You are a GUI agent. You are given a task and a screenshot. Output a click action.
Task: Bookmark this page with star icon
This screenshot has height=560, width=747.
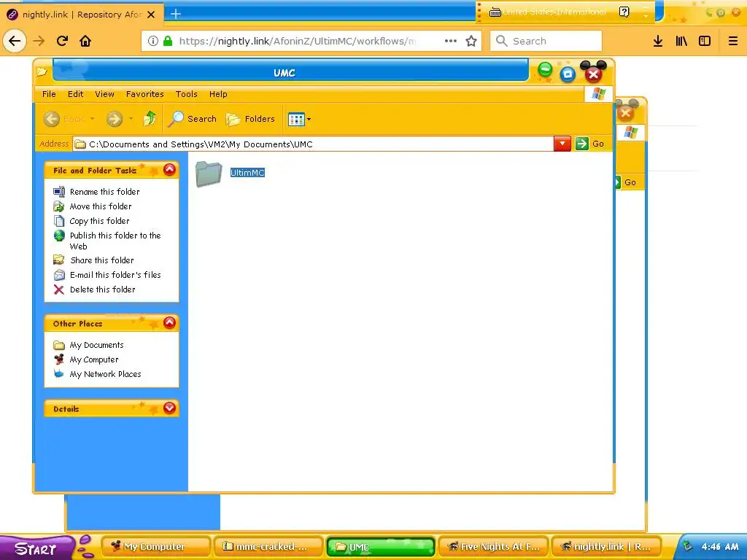[471, 41]
